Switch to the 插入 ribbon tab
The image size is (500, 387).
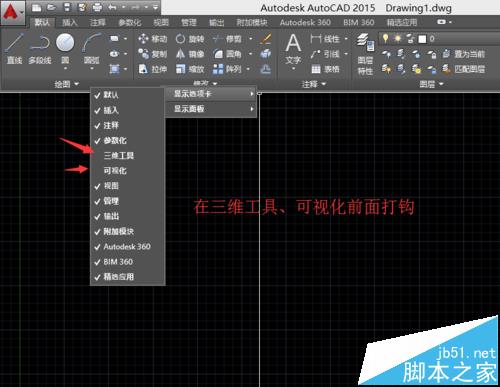[70, 22]
